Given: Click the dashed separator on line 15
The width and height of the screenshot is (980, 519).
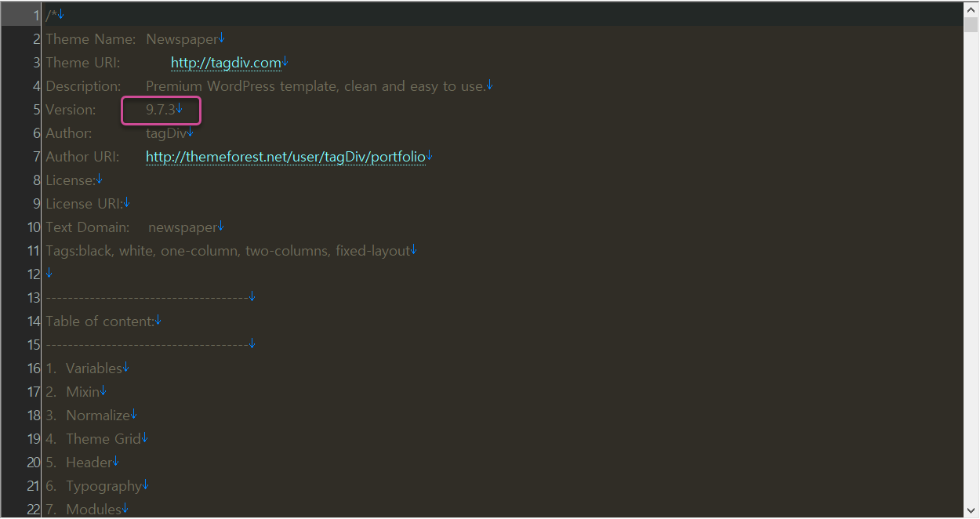Looking at the screenshot, I should click(x=147, y=345).
